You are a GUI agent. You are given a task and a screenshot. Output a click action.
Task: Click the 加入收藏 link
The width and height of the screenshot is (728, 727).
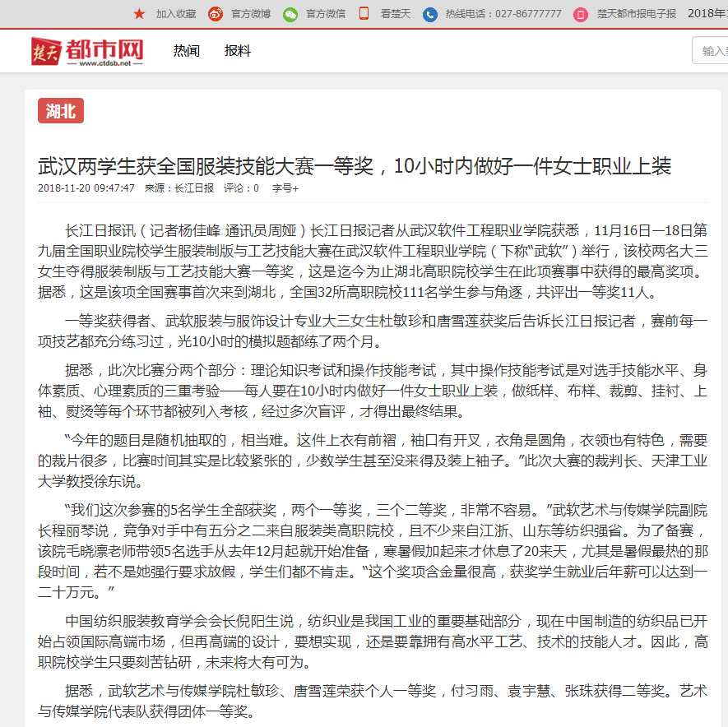coord(176,14)
